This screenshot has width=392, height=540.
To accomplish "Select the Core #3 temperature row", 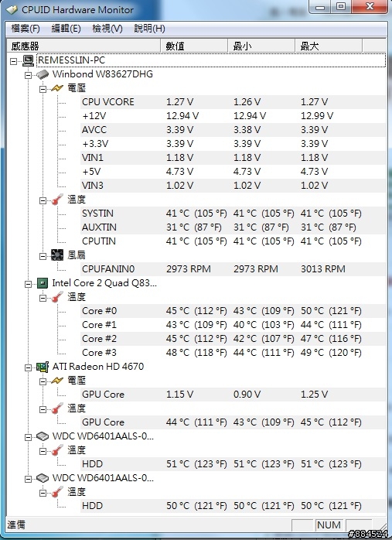I will click(x=233, y=353).
